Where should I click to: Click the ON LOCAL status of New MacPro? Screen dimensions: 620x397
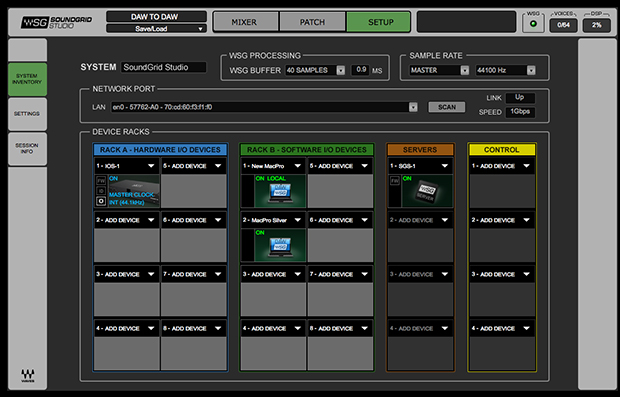pyautogui.click(x=270, y=178)
